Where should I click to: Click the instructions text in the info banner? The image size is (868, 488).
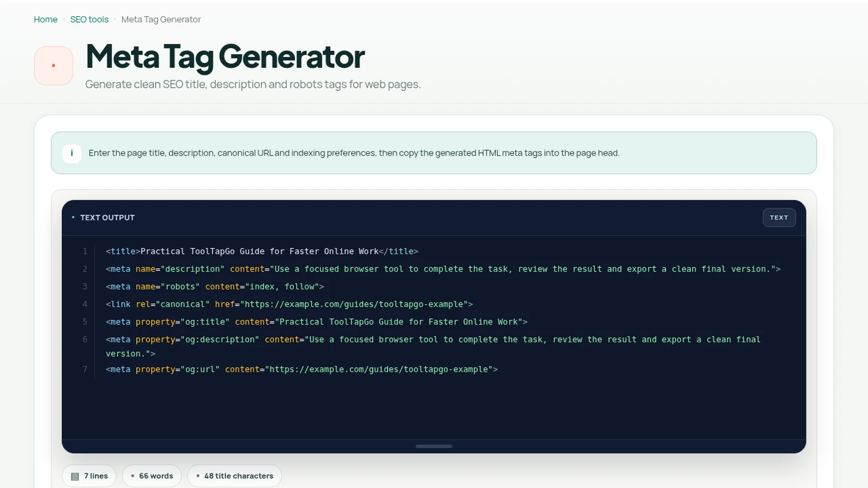click(x=354, y=153)
